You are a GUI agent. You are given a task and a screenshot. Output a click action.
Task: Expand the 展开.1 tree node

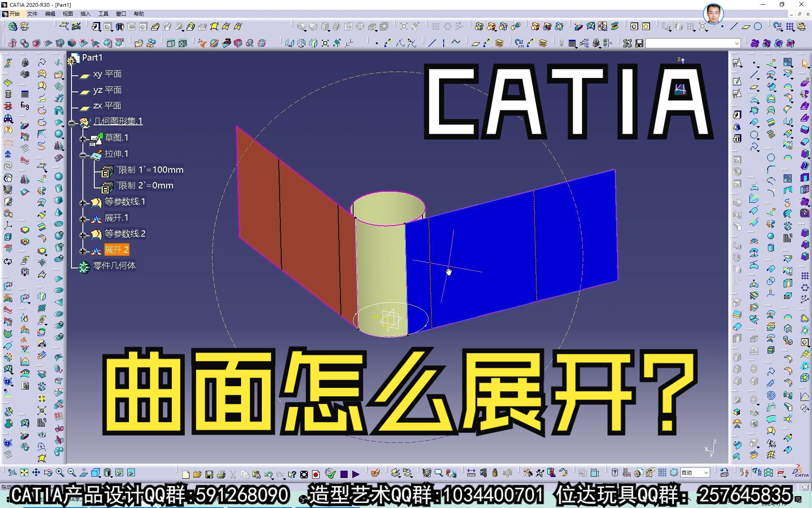pyautogui.click(x=83, y=219)
